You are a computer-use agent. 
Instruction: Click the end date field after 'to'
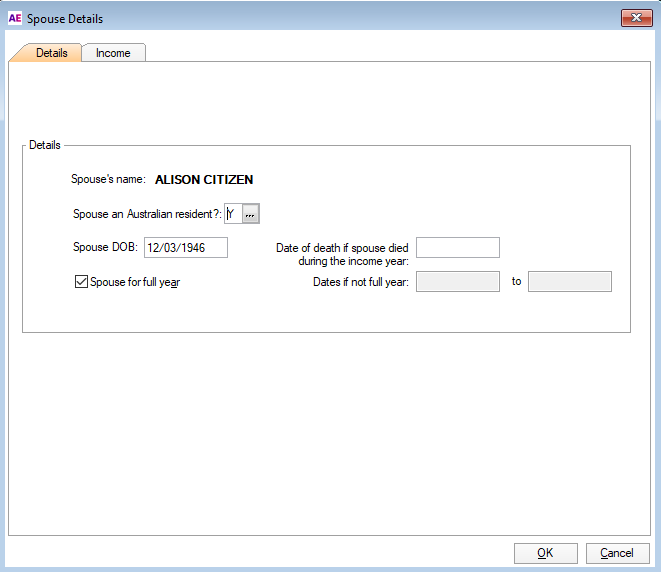tap(569, 282)
